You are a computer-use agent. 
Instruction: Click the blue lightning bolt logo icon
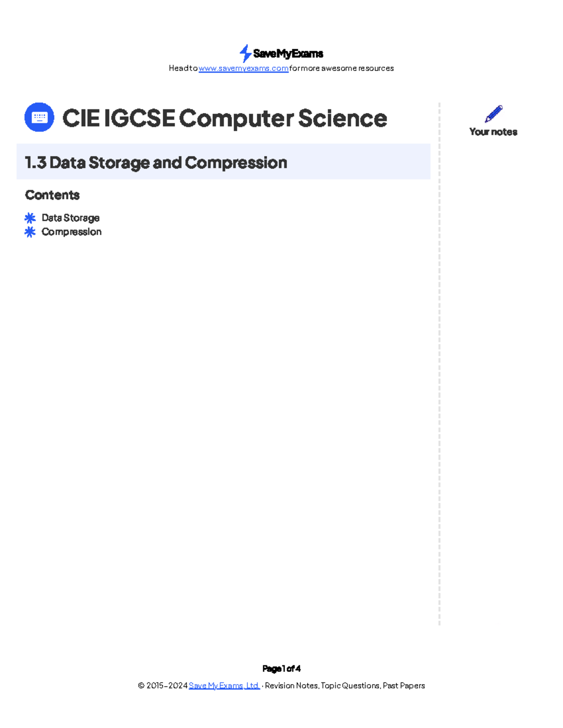coord(245,53)
